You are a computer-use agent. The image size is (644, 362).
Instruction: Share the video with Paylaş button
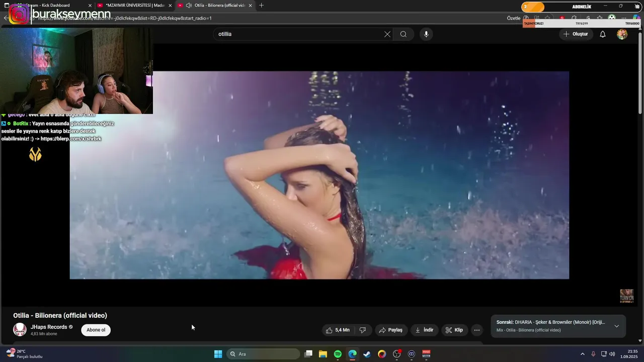coord(391,330)
